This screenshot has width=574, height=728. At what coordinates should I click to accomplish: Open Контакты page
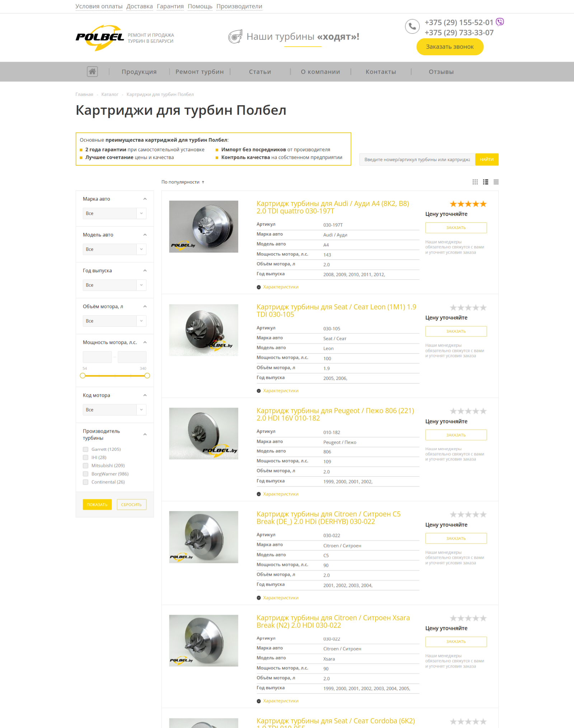coord(381,71)
